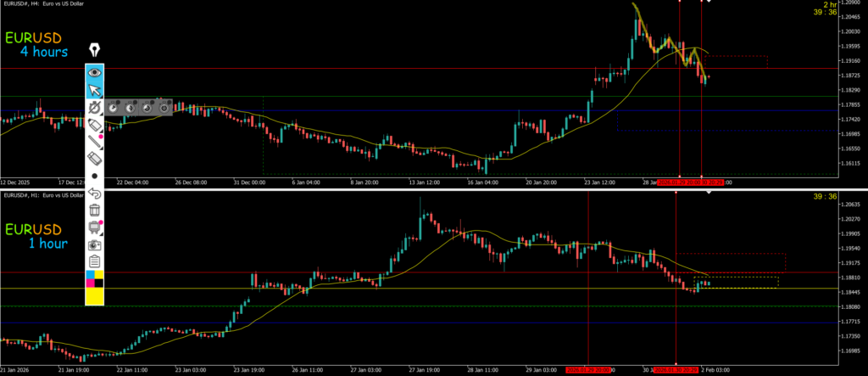Take a chart screenshot with the camera icon
868x376 pixels.
point(95,244)
